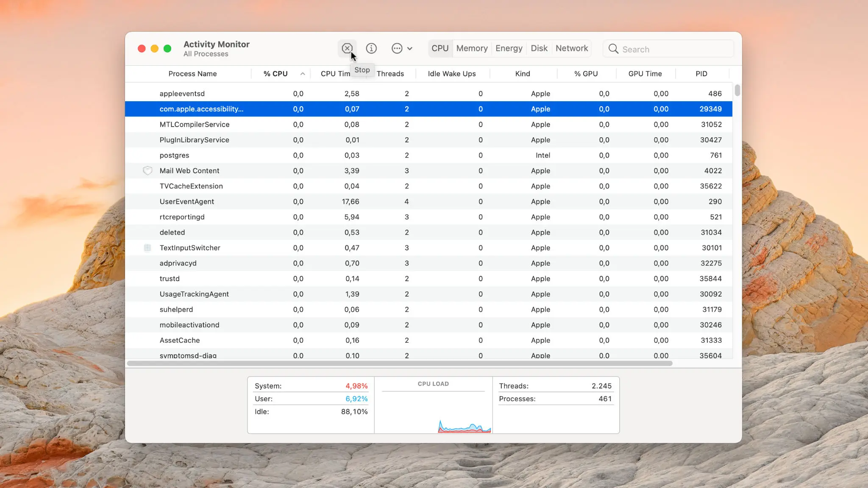Image resolution: width=868 pixels, height=488 pixels.
Task: Select the deleted process row
Action: [428, 233]
